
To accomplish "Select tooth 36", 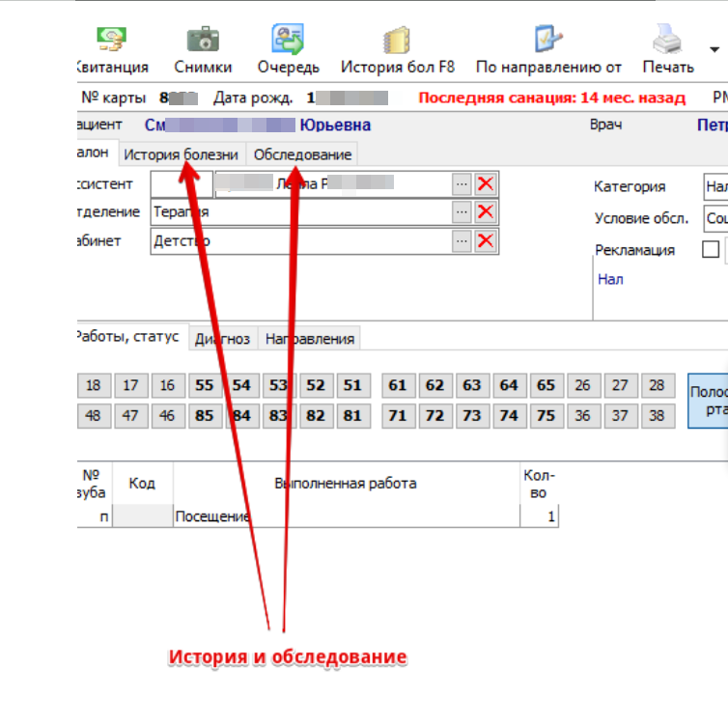I will click(x=583, y=415).
